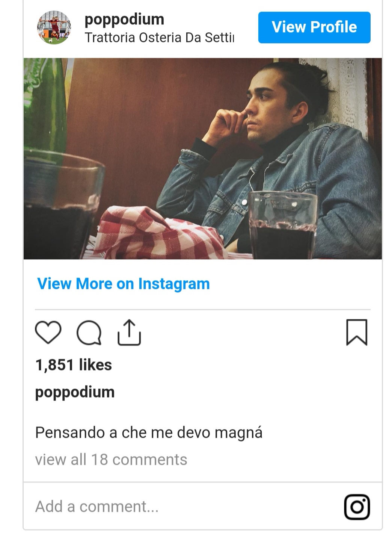Click the caption text Pensando a che me devo magná
The width and height of the screenshot is (392, 543).
149,433
